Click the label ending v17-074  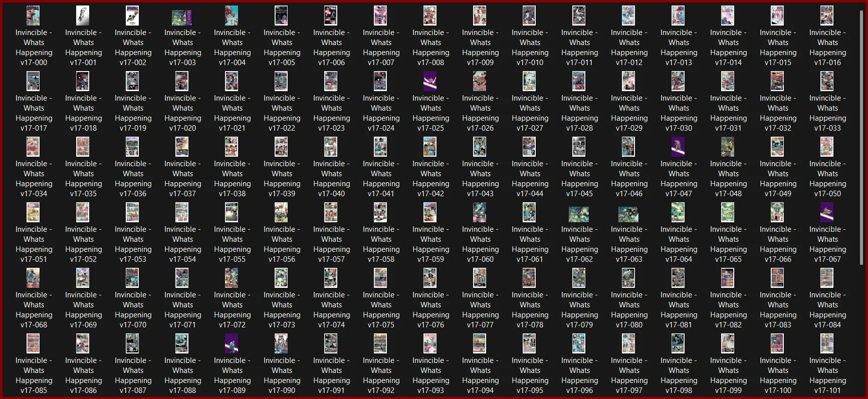click(x=332, y=310)
